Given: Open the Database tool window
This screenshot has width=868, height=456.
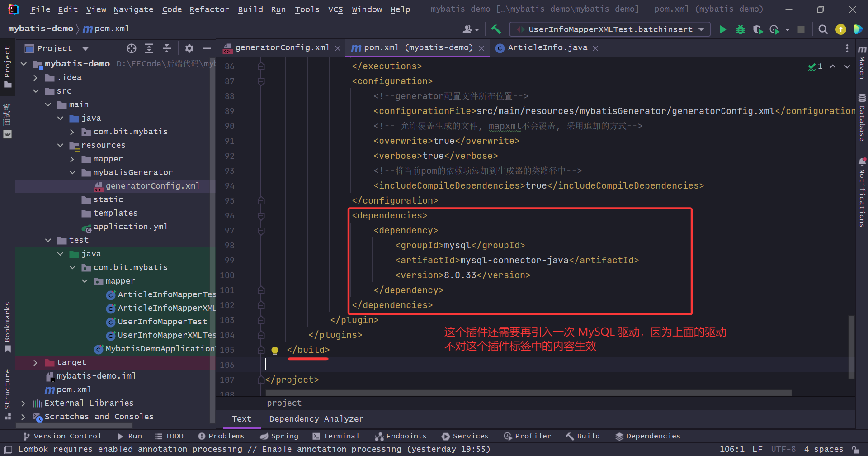Looking at the screenshot, I should point(862,118).
